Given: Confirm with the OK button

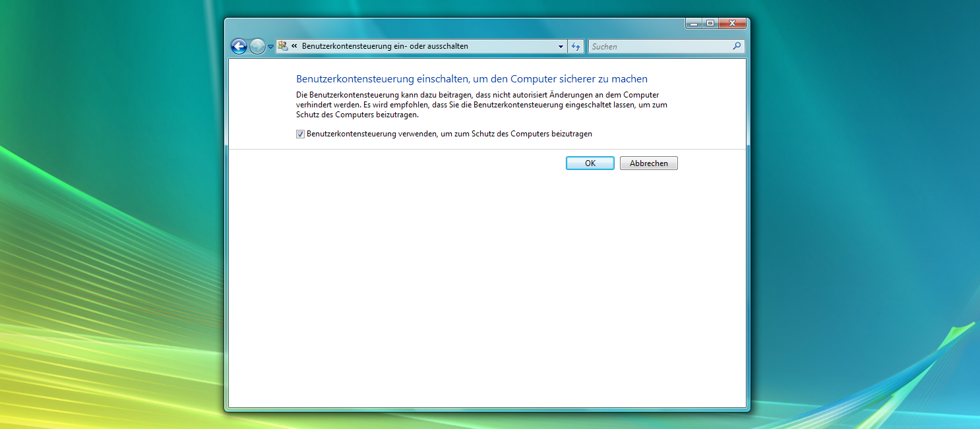Looking at the screenshot, I should tap(590, 163).
